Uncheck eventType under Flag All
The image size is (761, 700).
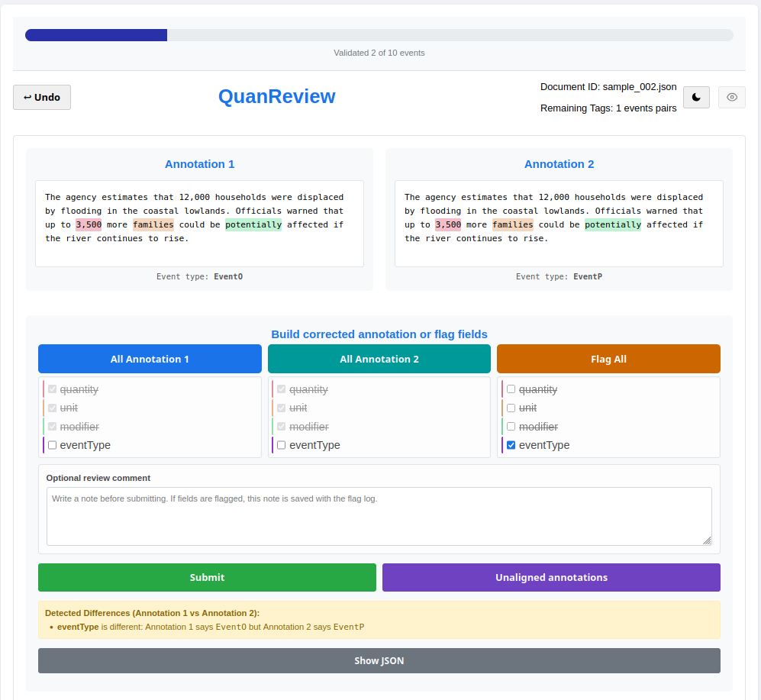[x=511, y=445]
